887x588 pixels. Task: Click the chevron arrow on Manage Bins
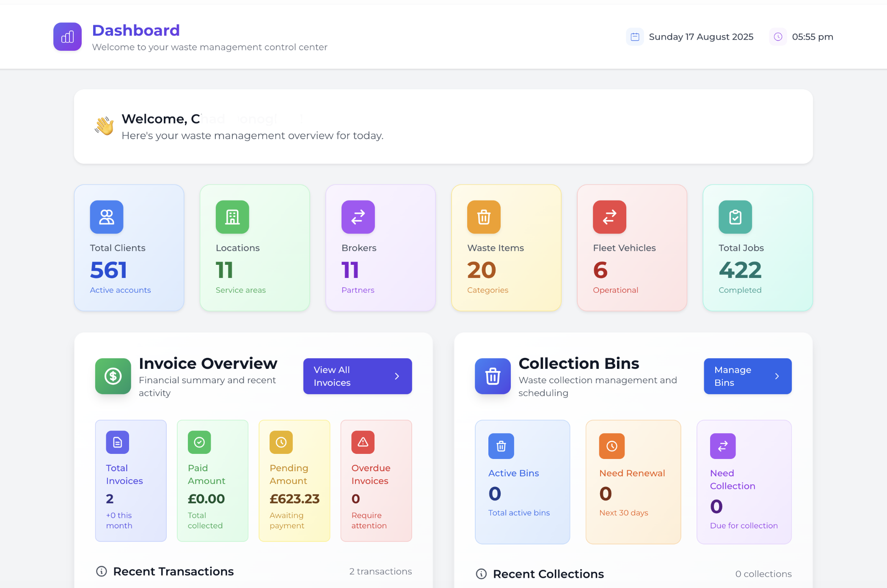(x=777, y=376)
